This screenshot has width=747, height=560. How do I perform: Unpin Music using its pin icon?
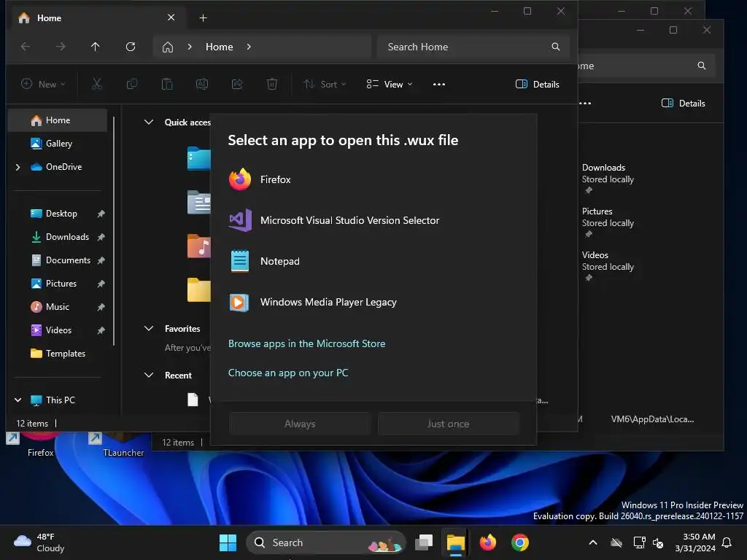[101, 307]
